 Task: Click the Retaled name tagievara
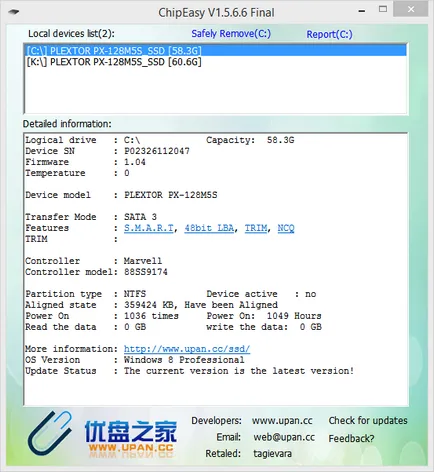[x=272, y=454]
